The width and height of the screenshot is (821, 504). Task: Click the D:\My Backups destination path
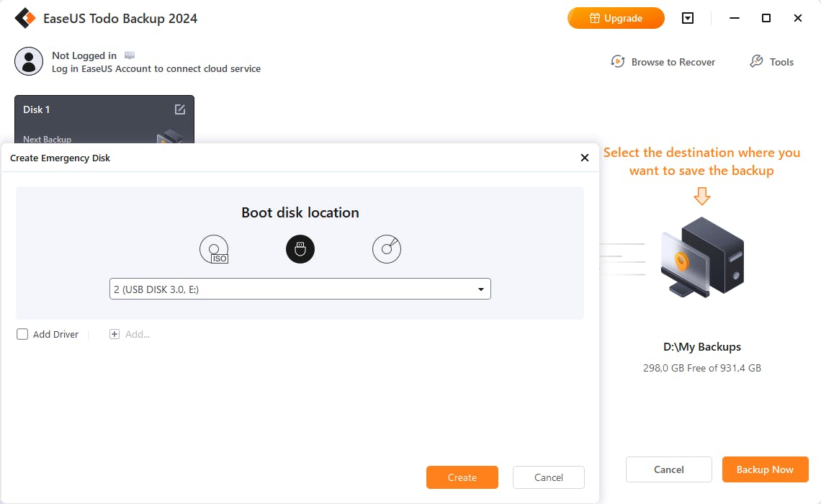702,346
